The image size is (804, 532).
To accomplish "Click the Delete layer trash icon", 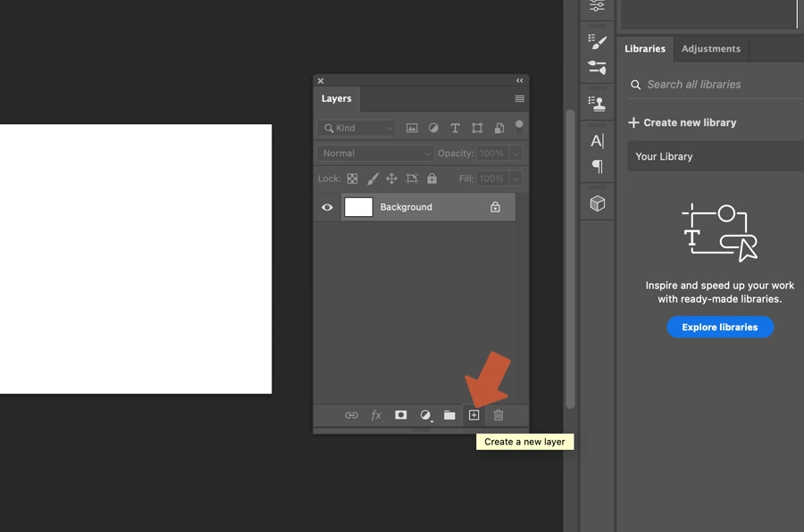I will [x=498, y=415].
